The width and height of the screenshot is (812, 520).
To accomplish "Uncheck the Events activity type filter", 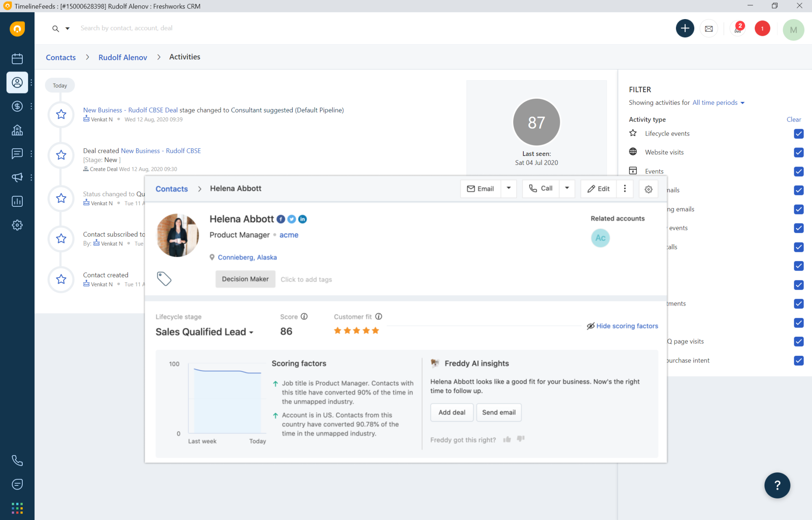I will pyautogui.click(x=799, y=171).
